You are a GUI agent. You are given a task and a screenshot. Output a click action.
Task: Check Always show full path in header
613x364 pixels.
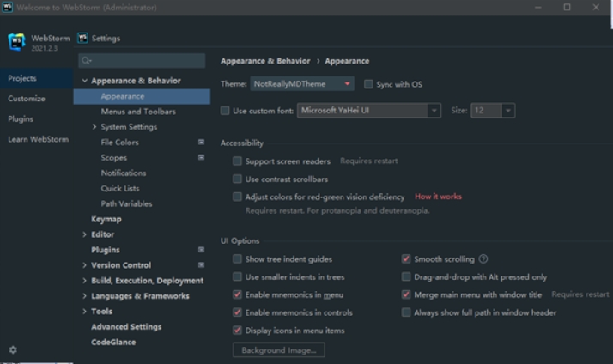(x=406, y=312)
